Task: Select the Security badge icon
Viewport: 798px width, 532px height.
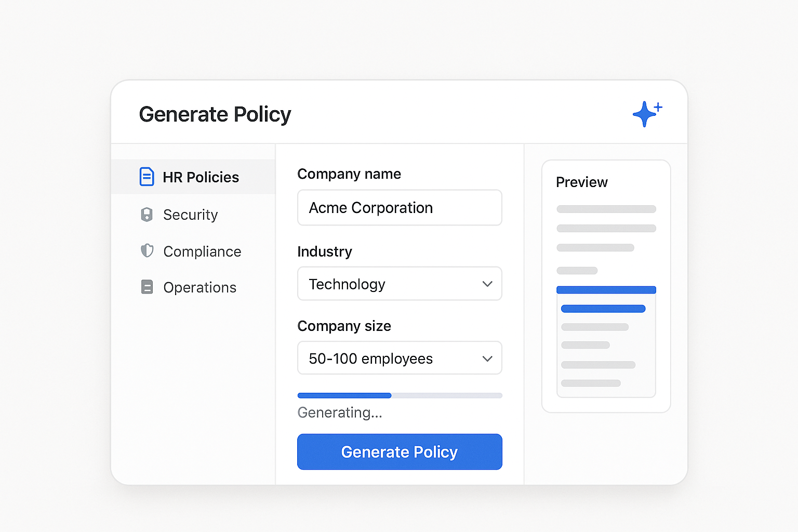Action: coord(147,214)
